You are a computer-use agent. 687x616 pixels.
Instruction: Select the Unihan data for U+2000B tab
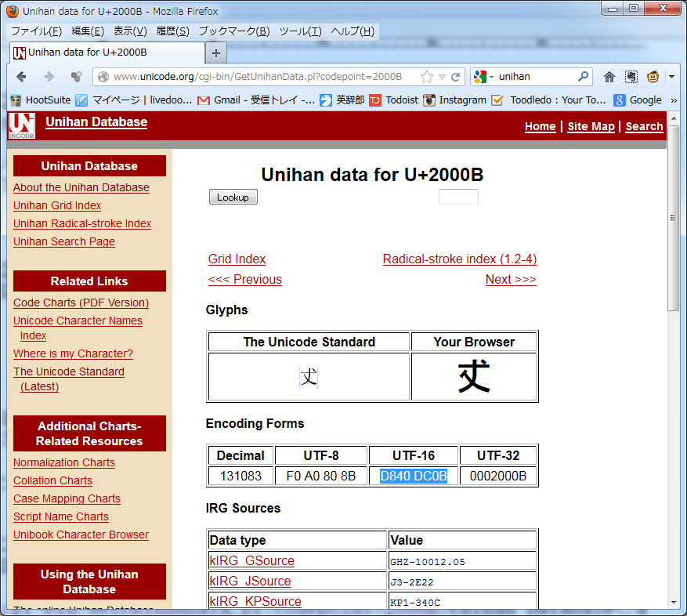(x=107, y=53)
